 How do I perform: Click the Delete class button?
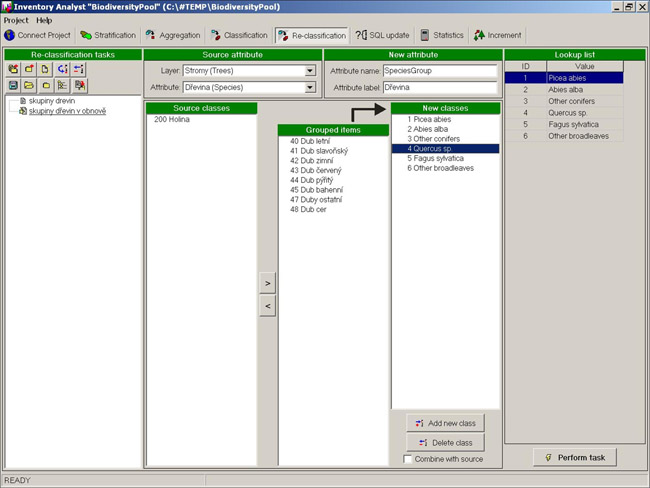pos(444,442)
